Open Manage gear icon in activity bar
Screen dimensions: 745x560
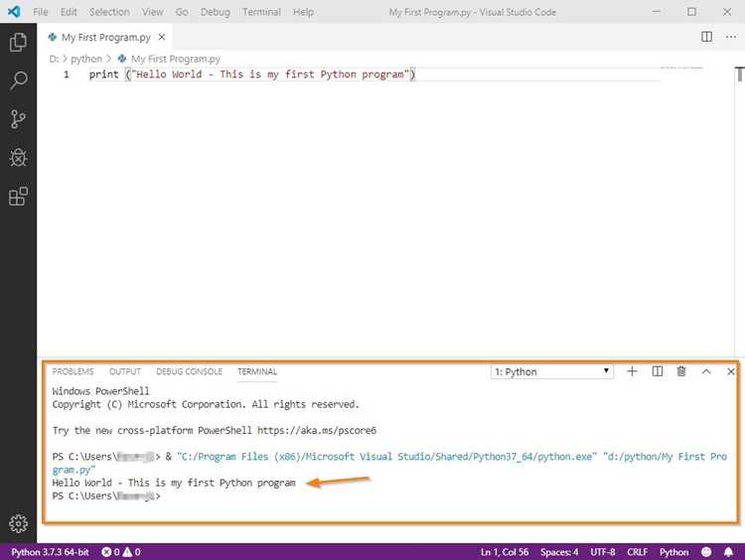click(x=18, y=523)
